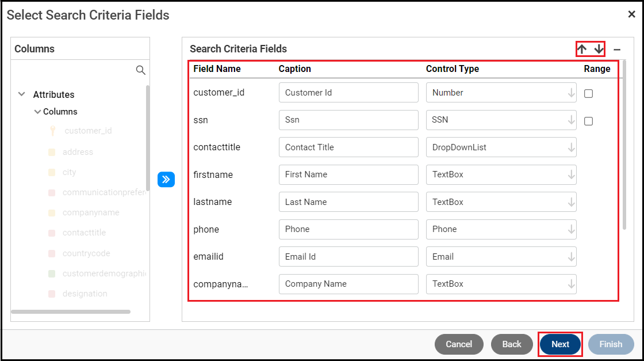This screenshot has width=644, height=361.
Task: Click the move down arrow icon
Action: 599,50
